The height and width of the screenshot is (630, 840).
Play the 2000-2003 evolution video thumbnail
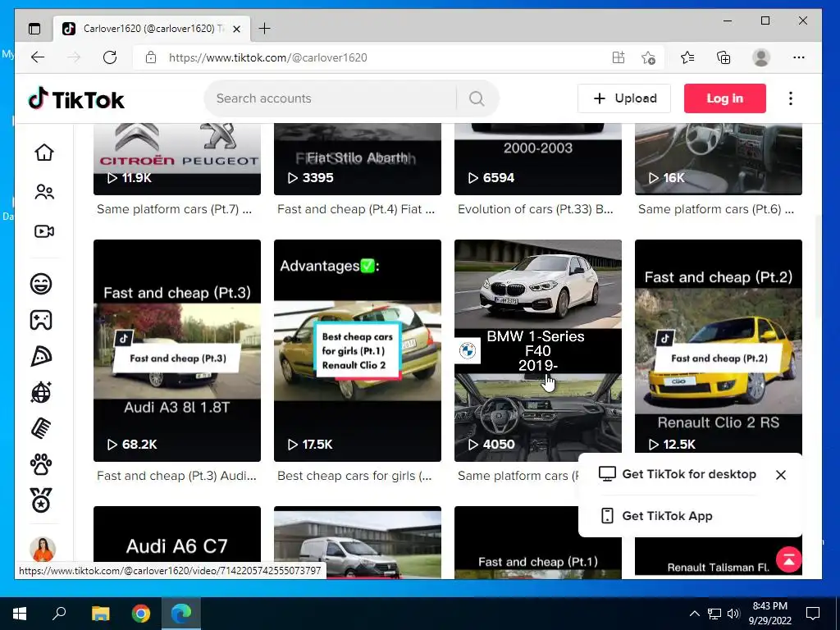pyautogui.click(x=538, y=158)
